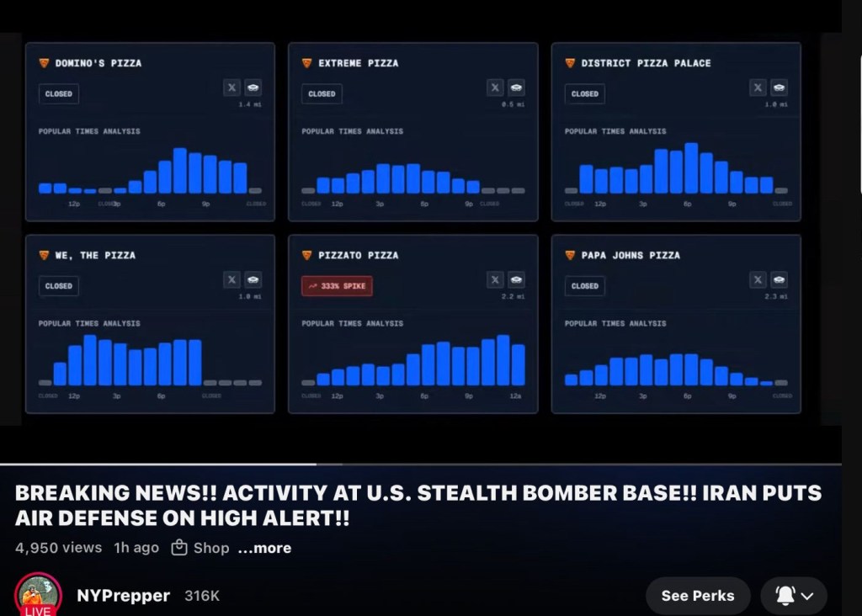Click the 333% SPIKE badge on Pizzato Pizza
862x616 pixels.
[x=337, y=286]
